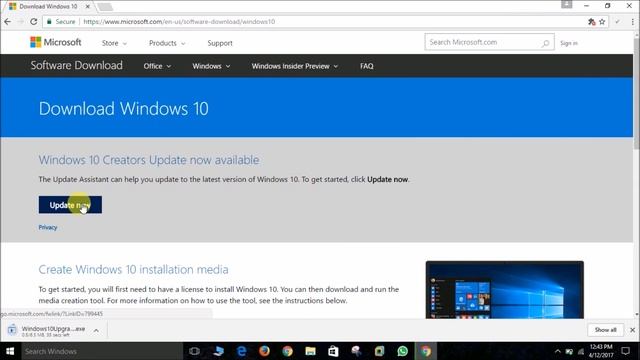This screenshot has height=360, width=640.
Task: Click the Microsoft logo
Action: point(56,42)
